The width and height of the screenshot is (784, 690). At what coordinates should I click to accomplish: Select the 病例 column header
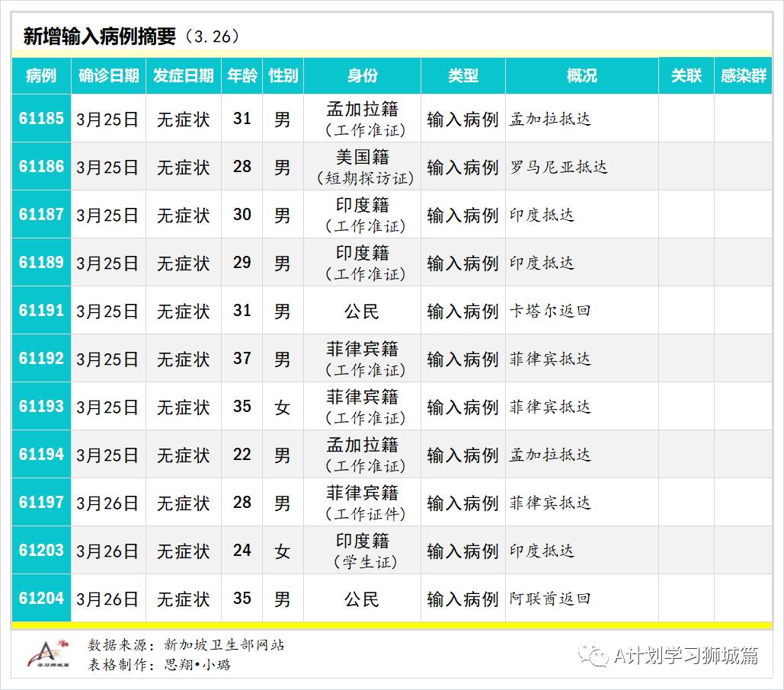click(42, 75)
